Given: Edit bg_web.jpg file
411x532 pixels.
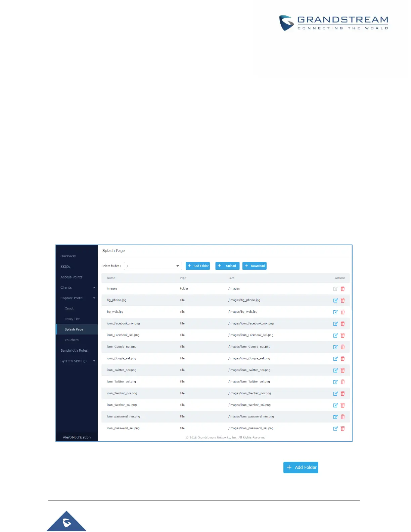Looking at the screenshot, I should [x=335, y=312].
